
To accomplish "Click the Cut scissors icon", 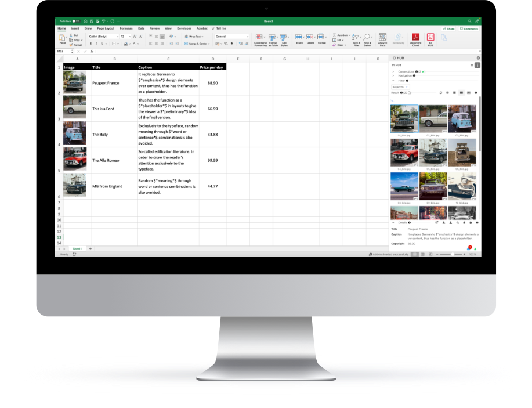I will tap(71, 35).
